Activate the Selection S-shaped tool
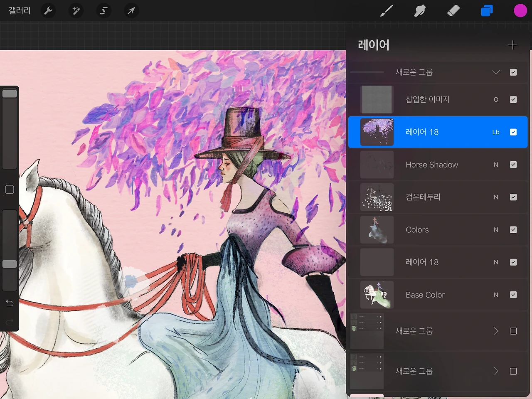Screen dimensions: 532x399 [103, 11]
